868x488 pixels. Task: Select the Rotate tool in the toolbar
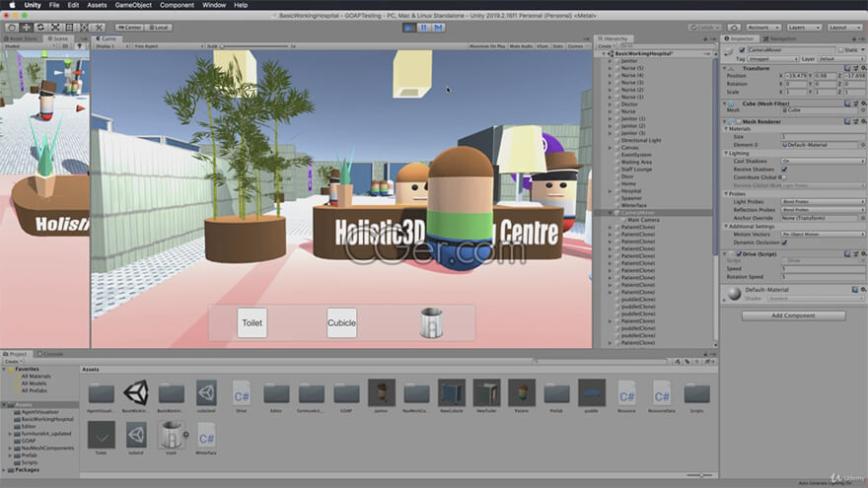coord(40,28)
